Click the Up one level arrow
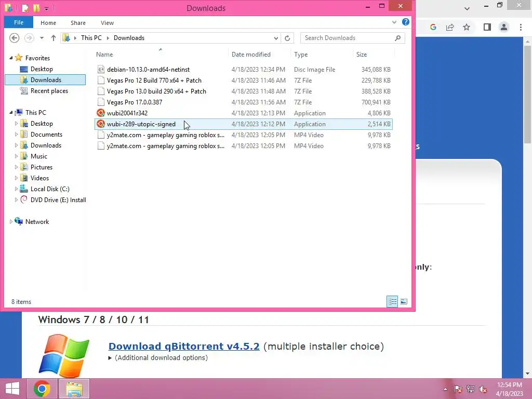Screen dimensions: 532x399 pyautogui.click(x=54, y=38)
